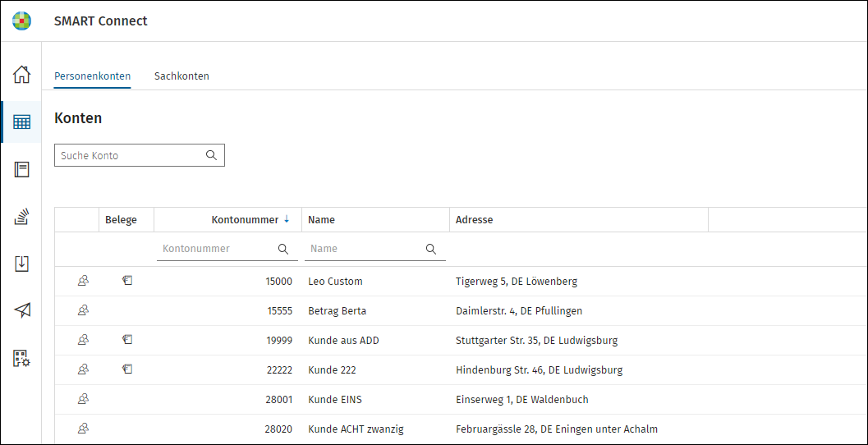868x445 pixels.
Task: Open the stacked documents scan icon in sidebar
Action: pos(21,217)
